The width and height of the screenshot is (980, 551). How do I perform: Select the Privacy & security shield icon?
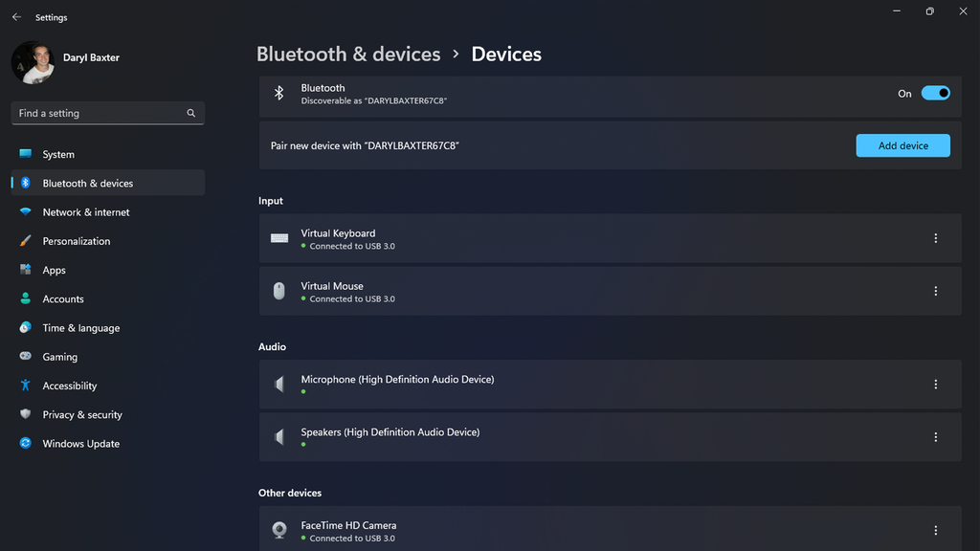pos(25,414)
